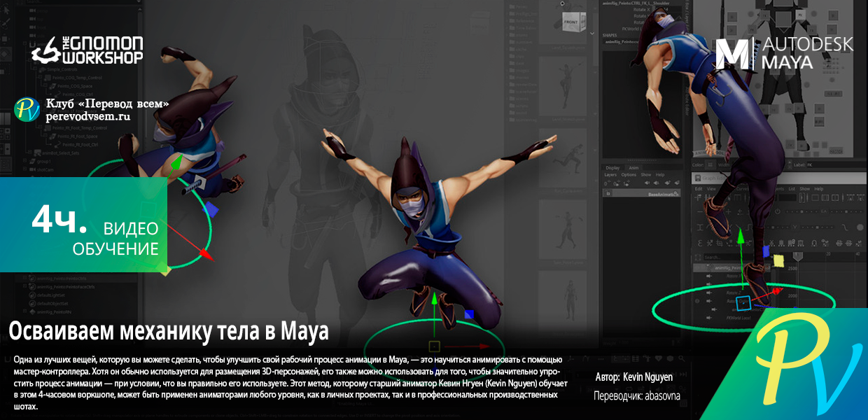Open the layer editor Show menu
Viewport: 868px width, 420px height.
click(x=646, y=175)
